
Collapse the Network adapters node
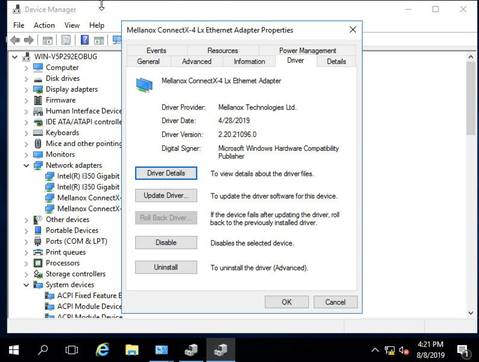tap(26, 166)
